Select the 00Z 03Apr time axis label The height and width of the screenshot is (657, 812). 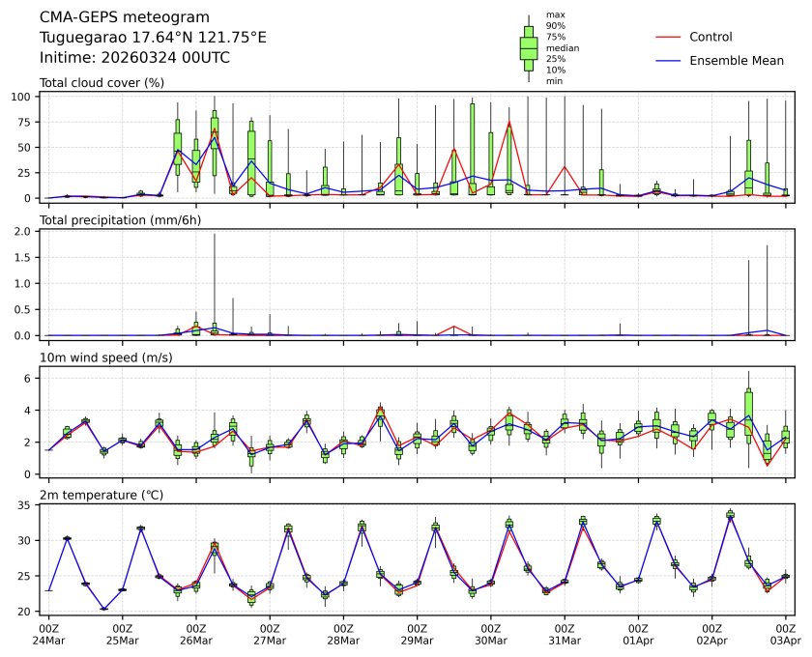pos(786,634)
